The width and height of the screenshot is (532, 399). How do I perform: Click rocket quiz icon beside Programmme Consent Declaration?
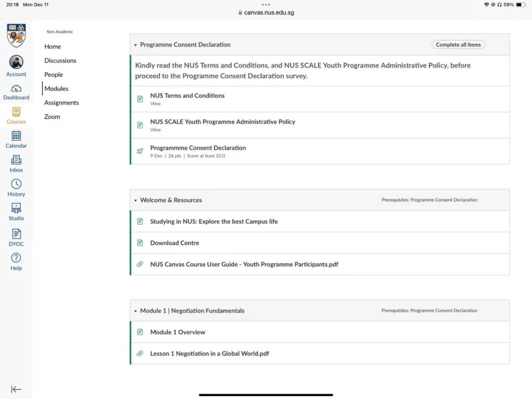click(140, 151)
